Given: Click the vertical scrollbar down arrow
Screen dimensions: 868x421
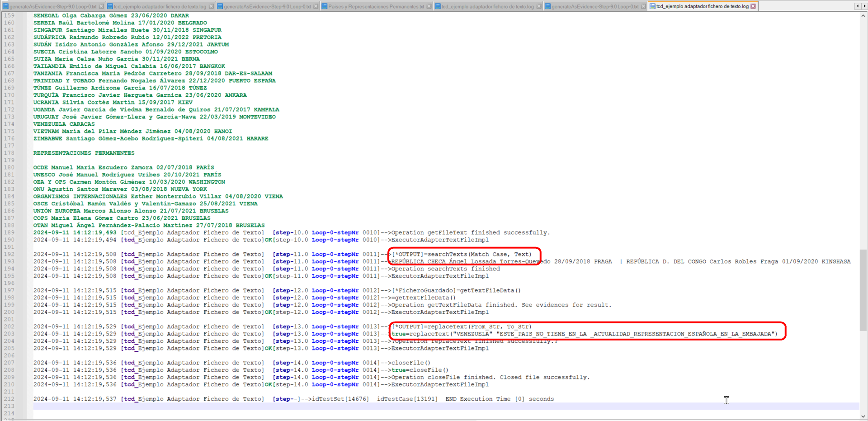Looking at the screenshot, I should pos(863,416).
